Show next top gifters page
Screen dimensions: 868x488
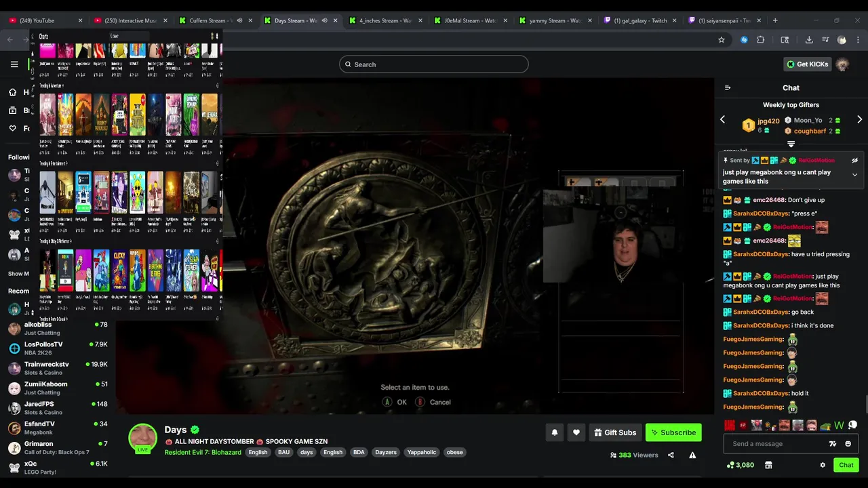859,119
